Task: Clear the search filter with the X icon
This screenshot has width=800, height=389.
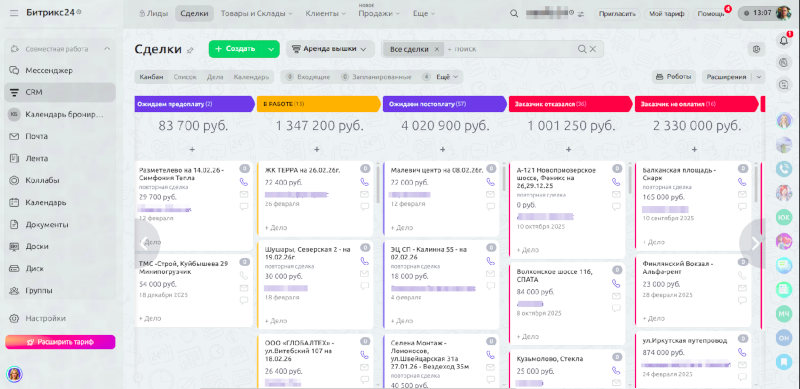Action: (x=593, y=49)
